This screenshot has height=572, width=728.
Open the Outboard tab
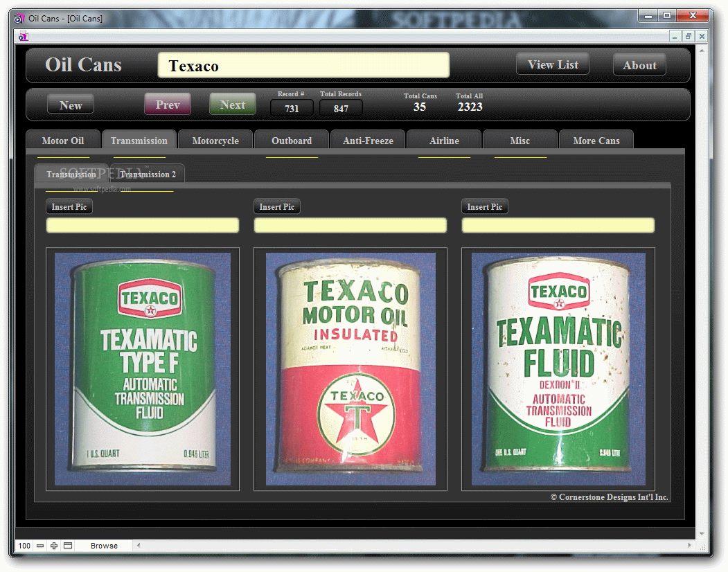click(292, 140)
